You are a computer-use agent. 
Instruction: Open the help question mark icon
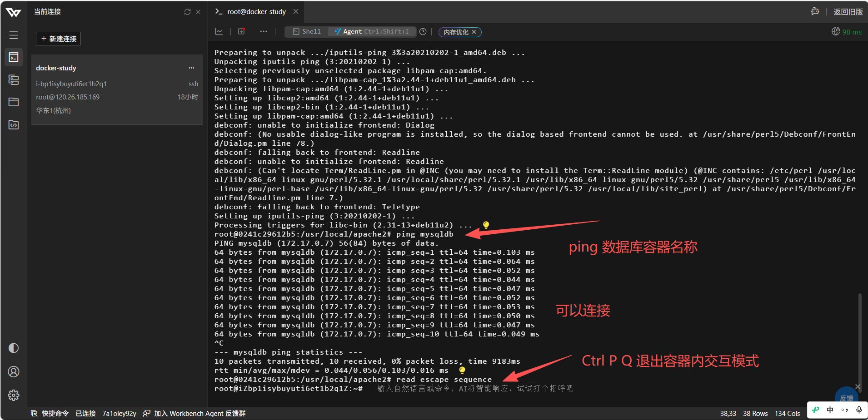[423, 32]
